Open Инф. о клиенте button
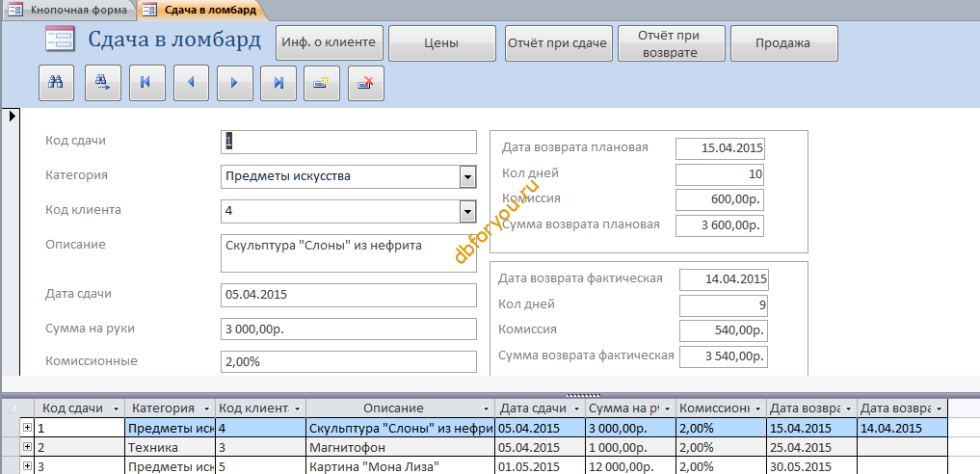Screen dimensions: 980x474 coord(329,43)
